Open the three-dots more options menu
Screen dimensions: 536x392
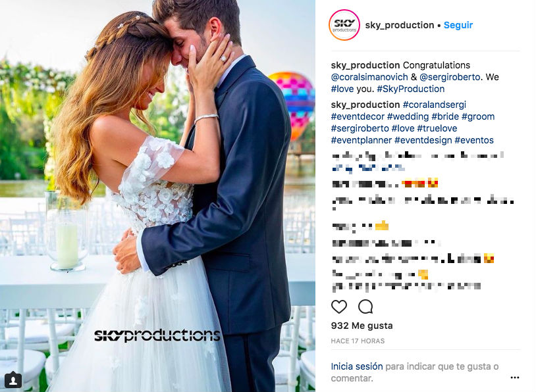(x=514, y=378)
